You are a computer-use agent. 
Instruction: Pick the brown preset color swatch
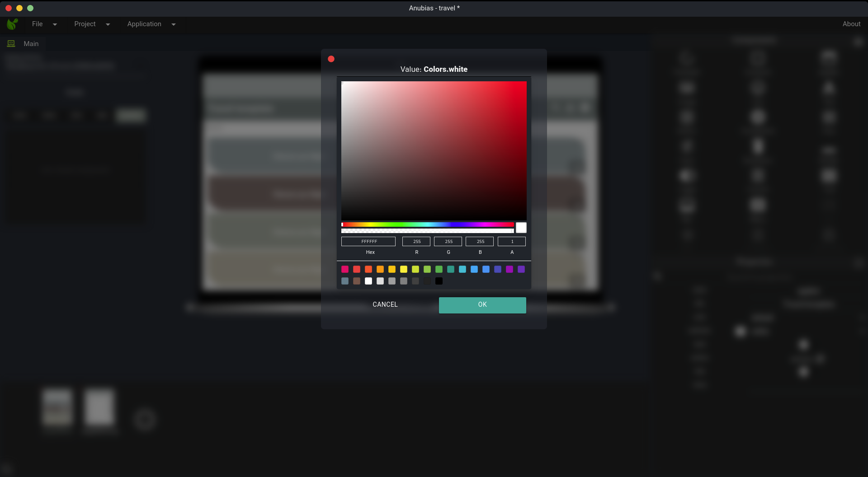[x=357, y=281]
